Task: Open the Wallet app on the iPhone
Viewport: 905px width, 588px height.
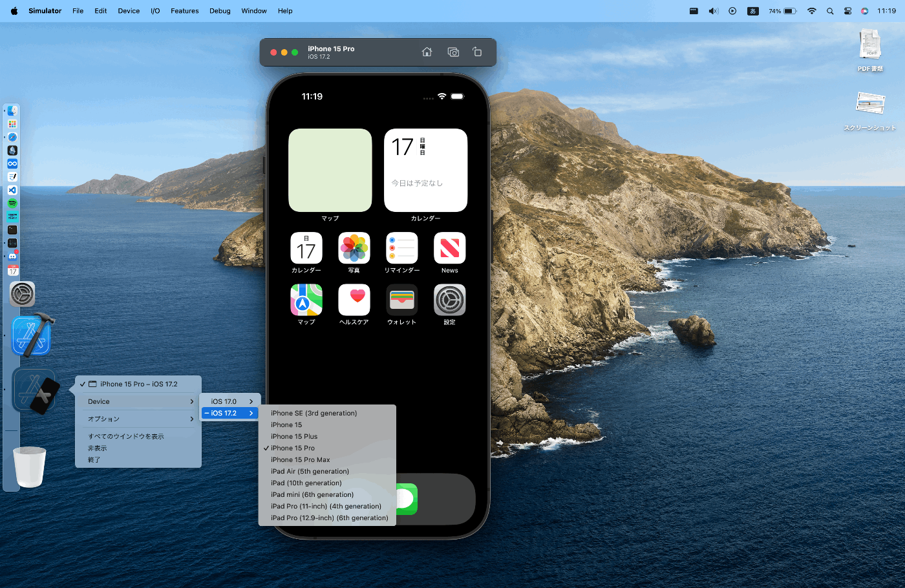Action: [402, 300]
